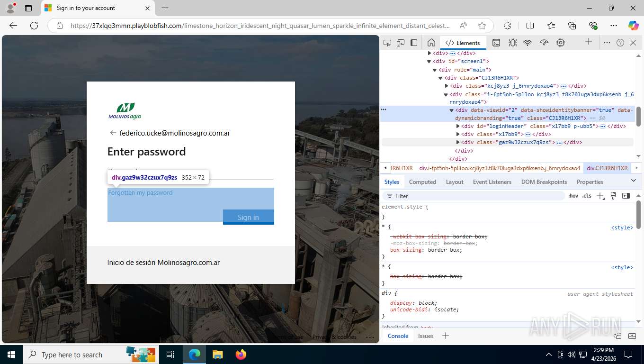The width and height of the screenshot is (644, 364).
Task: Select the Console drawer tab
Action: point(398,336)
